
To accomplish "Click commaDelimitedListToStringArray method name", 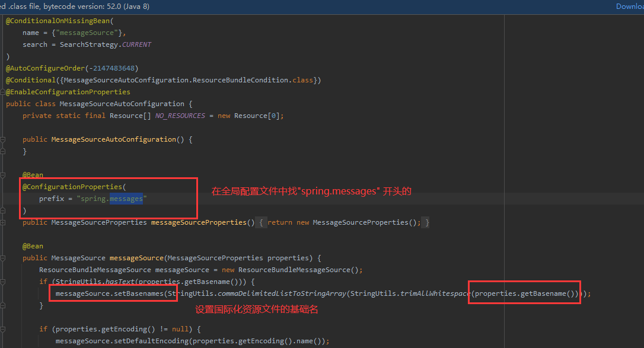I will pos(282,294).
